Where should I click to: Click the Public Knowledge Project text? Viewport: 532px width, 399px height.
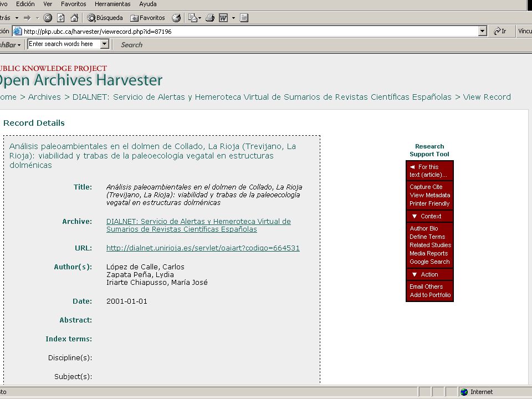tap(53, 68)
